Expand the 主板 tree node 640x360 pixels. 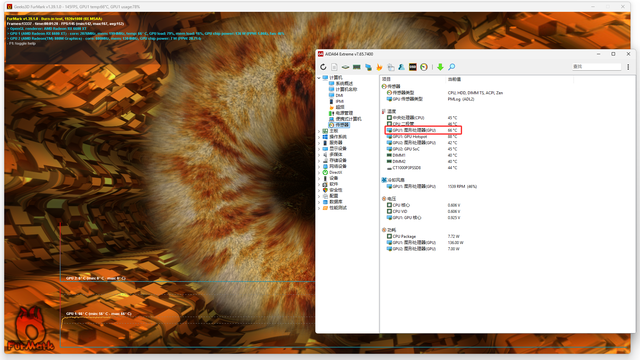[319, 131]
